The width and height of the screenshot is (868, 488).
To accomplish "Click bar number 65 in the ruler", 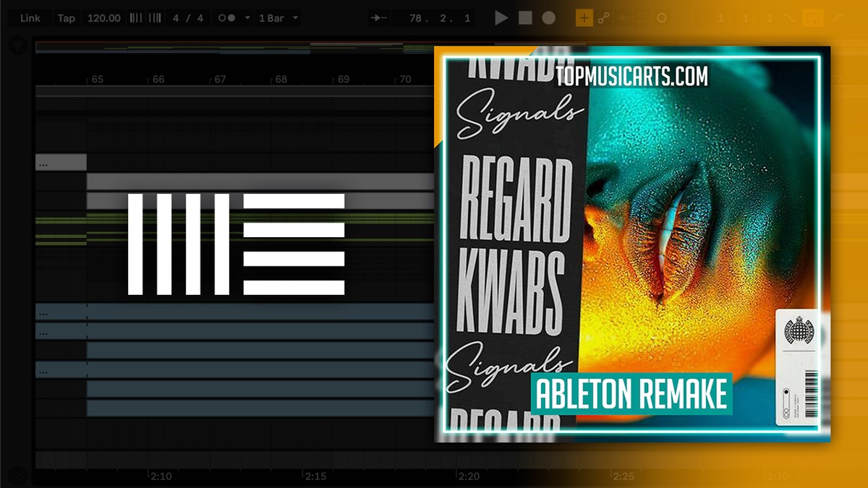I will (98, 80).
